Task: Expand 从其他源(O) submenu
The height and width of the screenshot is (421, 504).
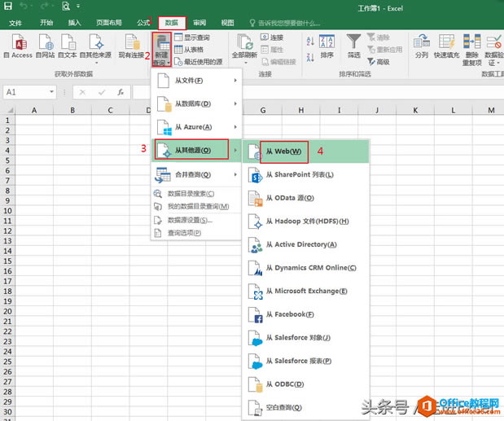Action: point(197,150)
